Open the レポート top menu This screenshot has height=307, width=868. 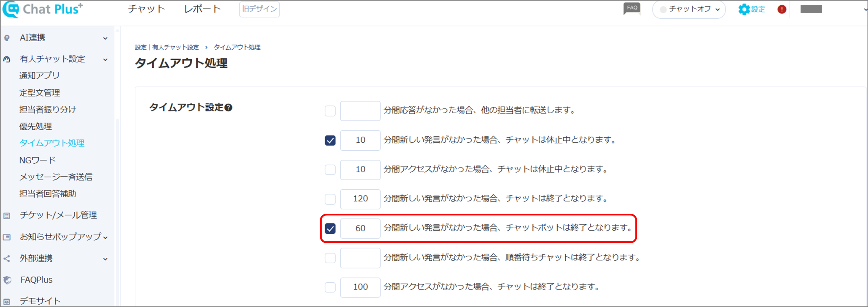(x=202, y=9)
